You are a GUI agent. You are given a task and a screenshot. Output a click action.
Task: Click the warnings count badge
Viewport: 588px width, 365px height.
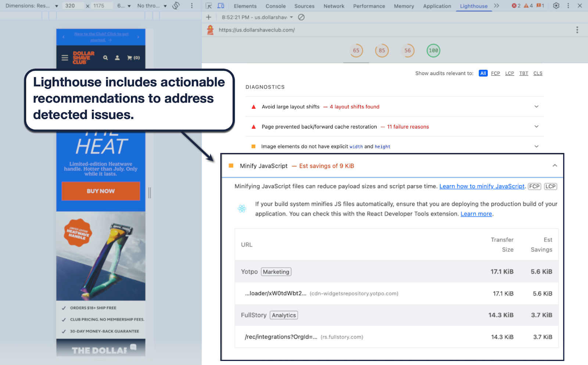[x=528, y=6]
